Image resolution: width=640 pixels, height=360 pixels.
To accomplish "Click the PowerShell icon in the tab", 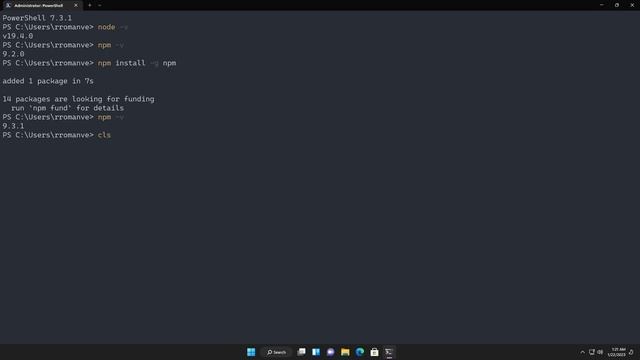I will pos(8,5).
